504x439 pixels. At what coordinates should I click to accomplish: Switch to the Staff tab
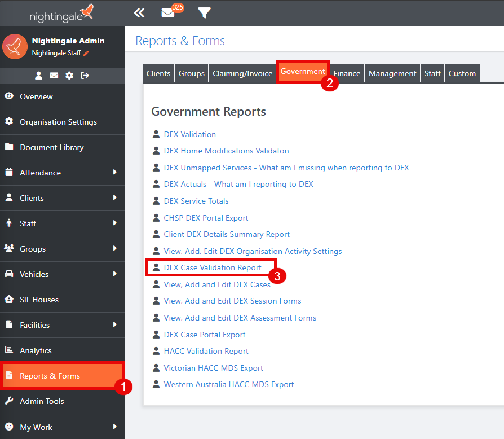pos(432,73)
